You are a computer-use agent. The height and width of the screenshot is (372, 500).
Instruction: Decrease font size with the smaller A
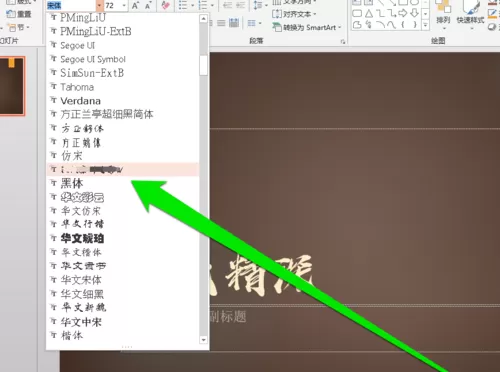tap(148, 6)
